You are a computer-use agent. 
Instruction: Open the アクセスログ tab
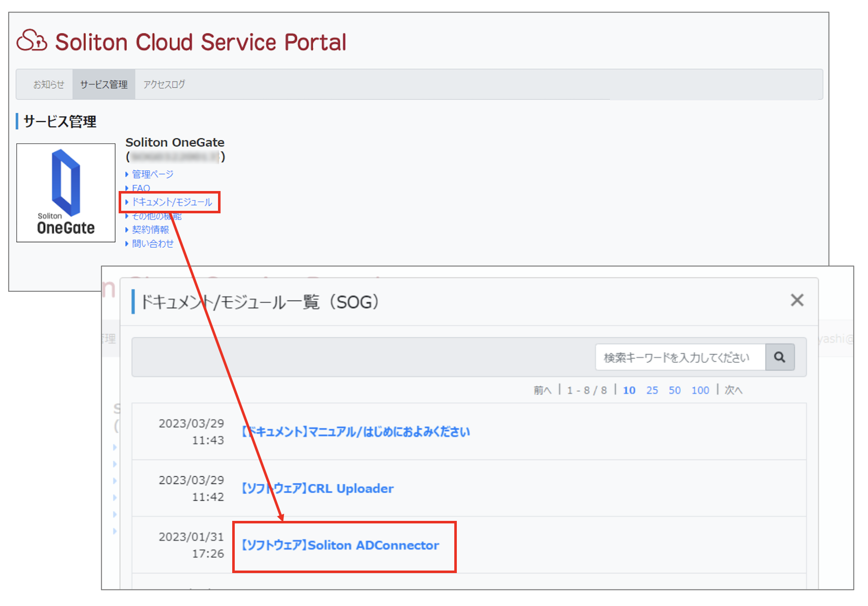pyautogui.click(x=164, y=85)
